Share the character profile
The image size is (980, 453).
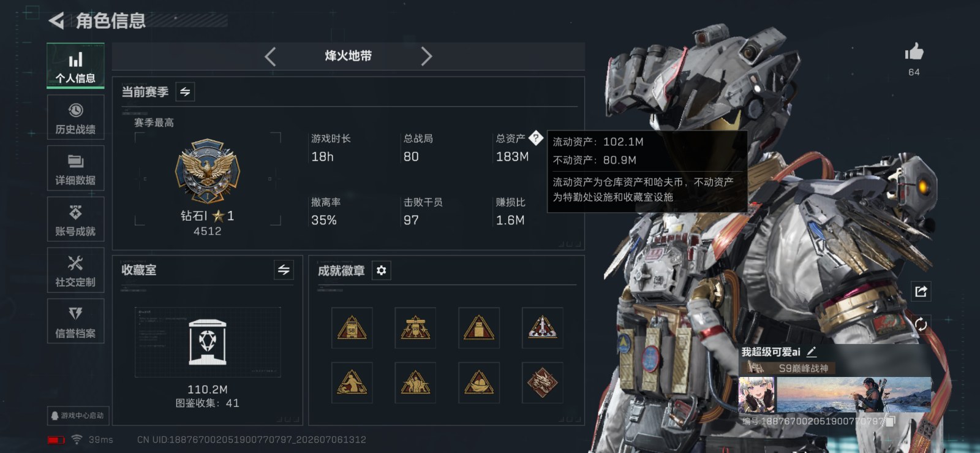[x=921, y=291]
